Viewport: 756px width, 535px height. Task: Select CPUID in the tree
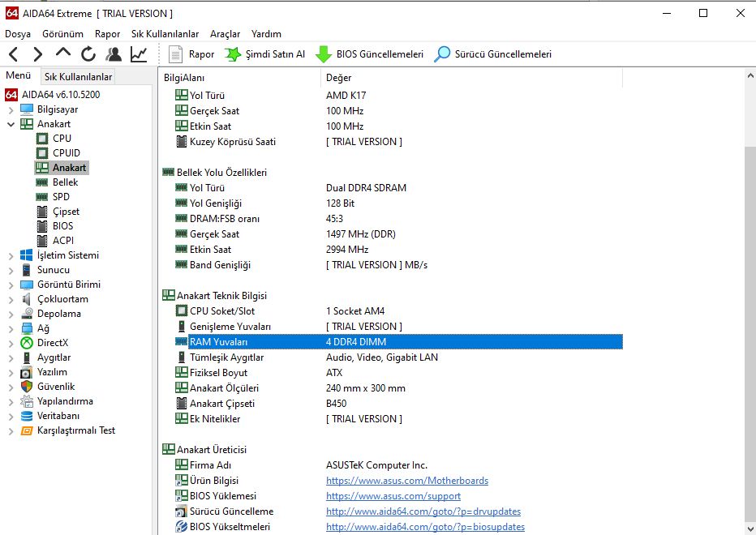(x=67, y=152)
